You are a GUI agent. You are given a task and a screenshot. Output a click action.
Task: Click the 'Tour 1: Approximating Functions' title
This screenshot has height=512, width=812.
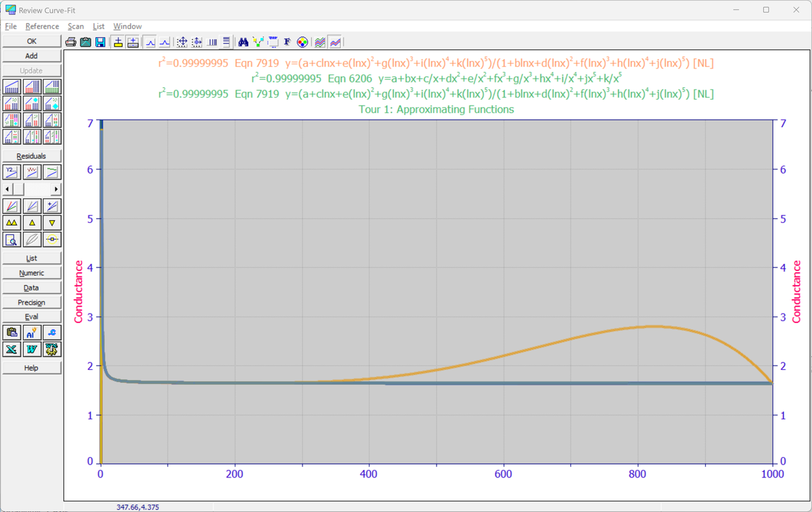point(436,109)
